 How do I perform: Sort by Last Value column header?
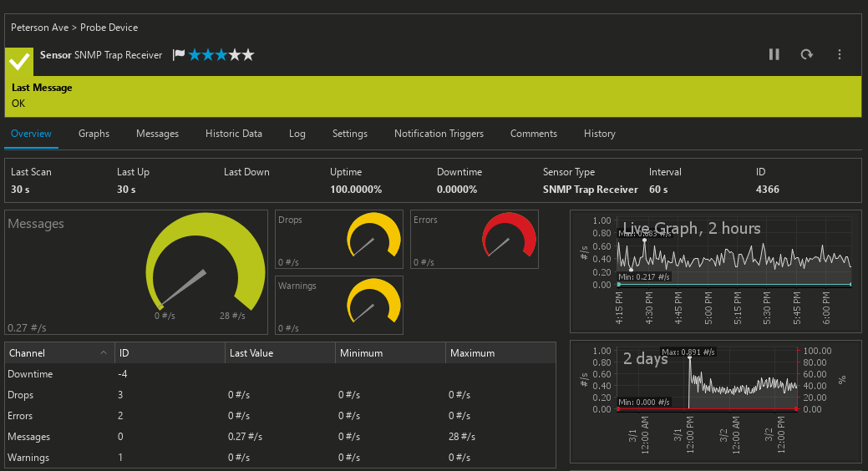[251, 353]
